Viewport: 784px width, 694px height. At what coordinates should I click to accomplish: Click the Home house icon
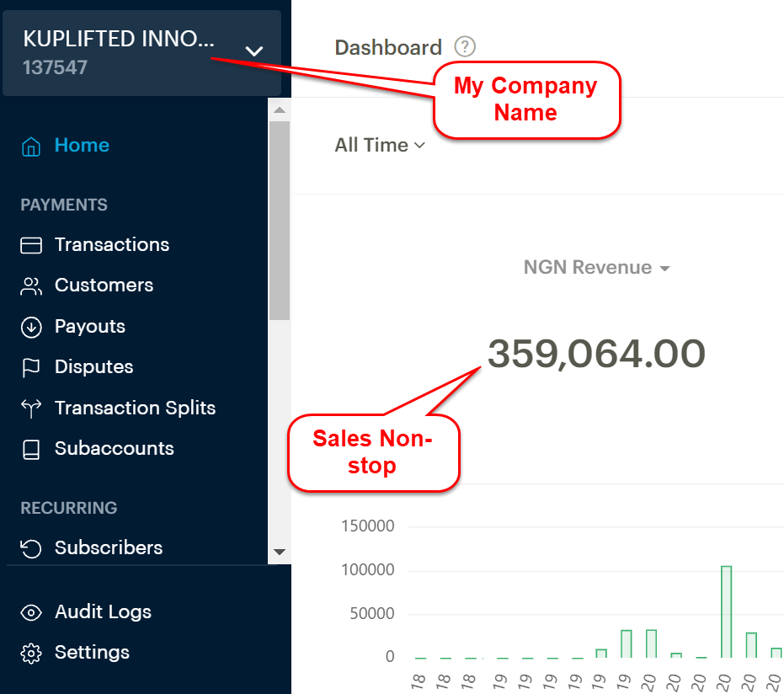(x=31, y=146)
